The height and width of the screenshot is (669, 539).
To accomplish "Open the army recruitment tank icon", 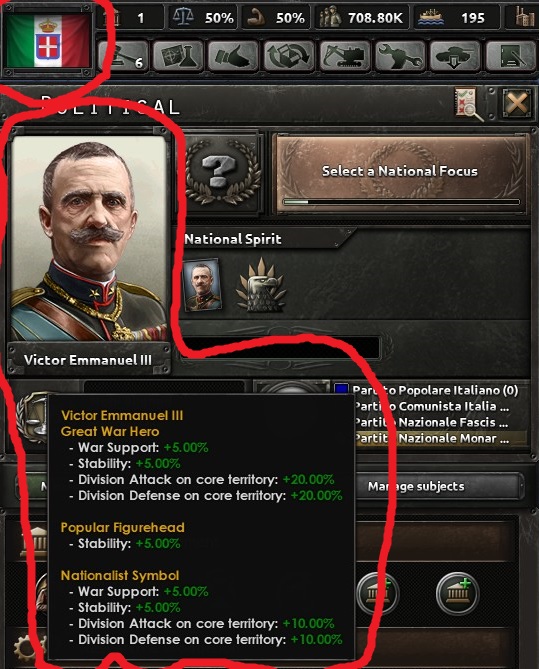I will pyautogui.click(x=455, y=56).
